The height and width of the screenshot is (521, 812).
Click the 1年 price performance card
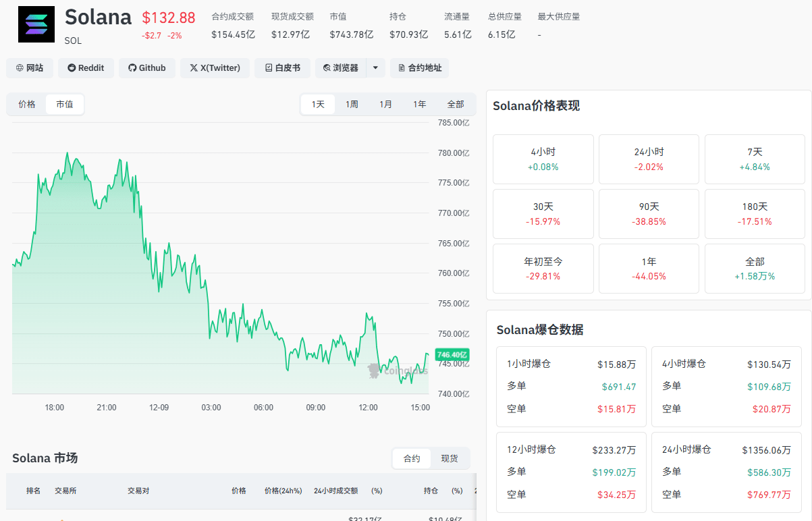(649, 269)
